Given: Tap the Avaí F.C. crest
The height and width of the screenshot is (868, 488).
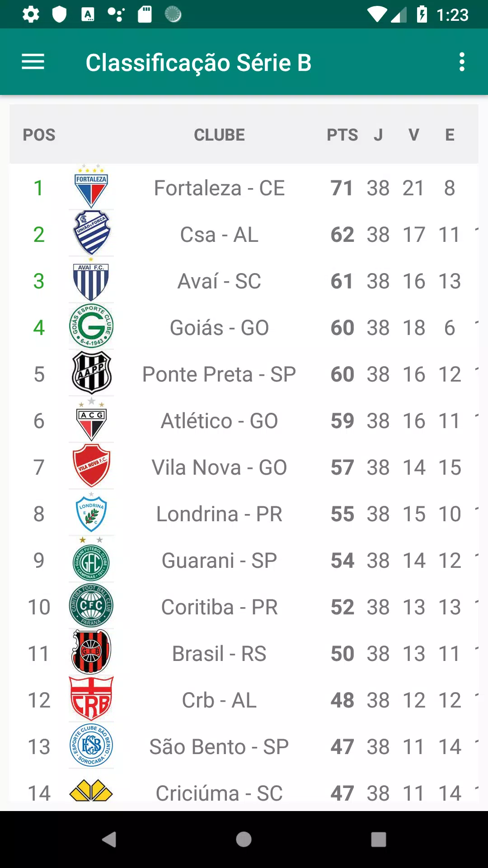Looking at the screenshot, I should [91, 280].
